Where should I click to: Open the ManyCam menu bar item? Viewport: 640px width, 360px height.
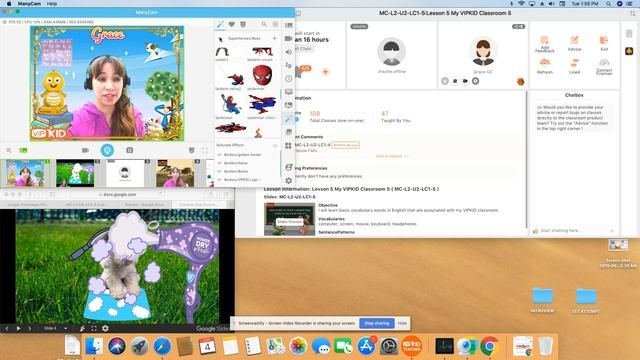28,3
